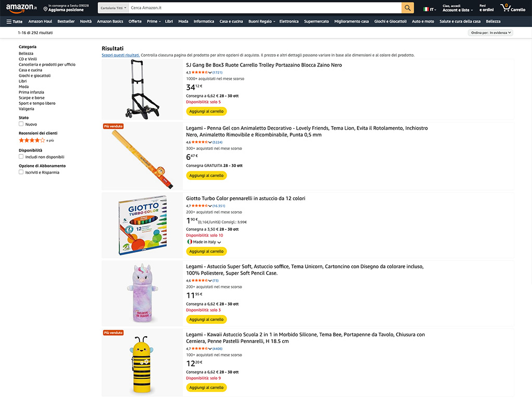Viewport: 532px width, 398px height.
Task: Open the shopping cart icon
Action: tap(505, 8)
